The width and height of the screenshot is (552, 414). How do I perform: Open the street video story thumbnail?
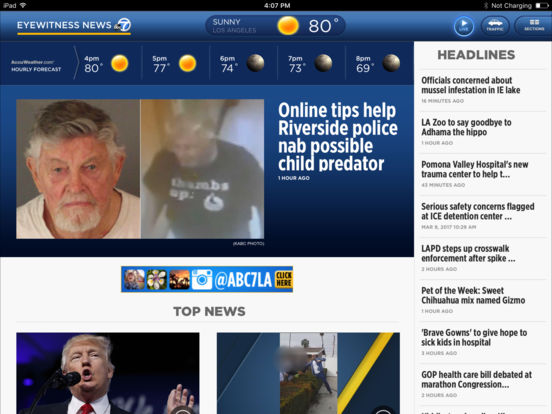coord(308,373)
